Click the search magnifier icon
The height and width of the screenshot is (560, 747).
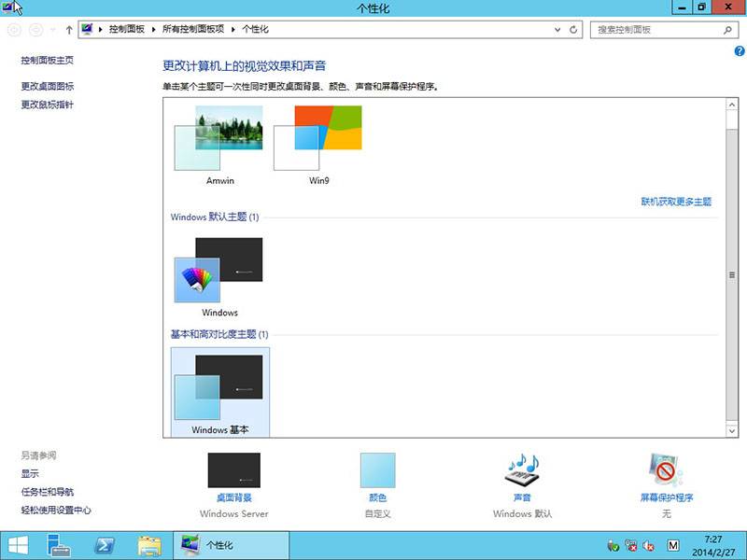click(727, 30)
